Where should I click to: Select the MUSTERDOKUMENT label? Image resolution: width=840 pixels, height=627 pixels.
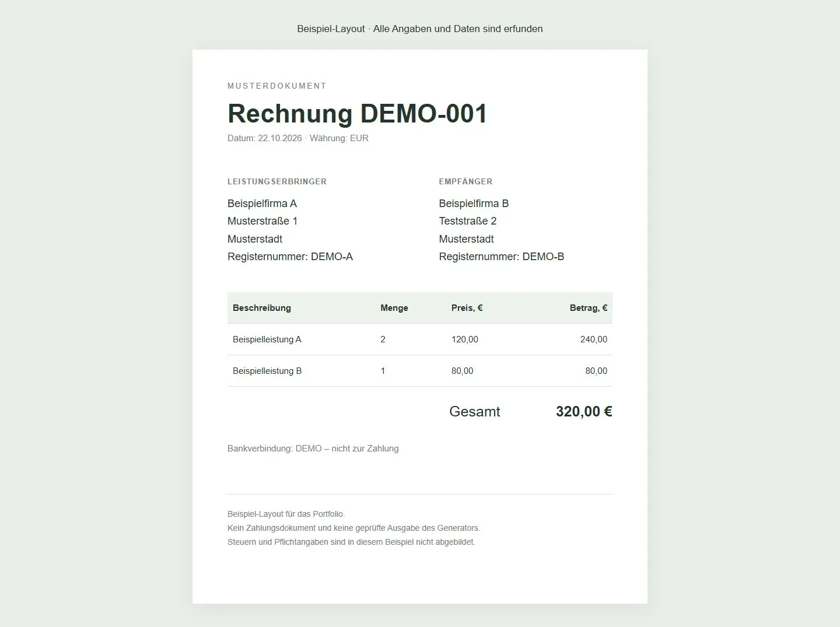point(277,86)
